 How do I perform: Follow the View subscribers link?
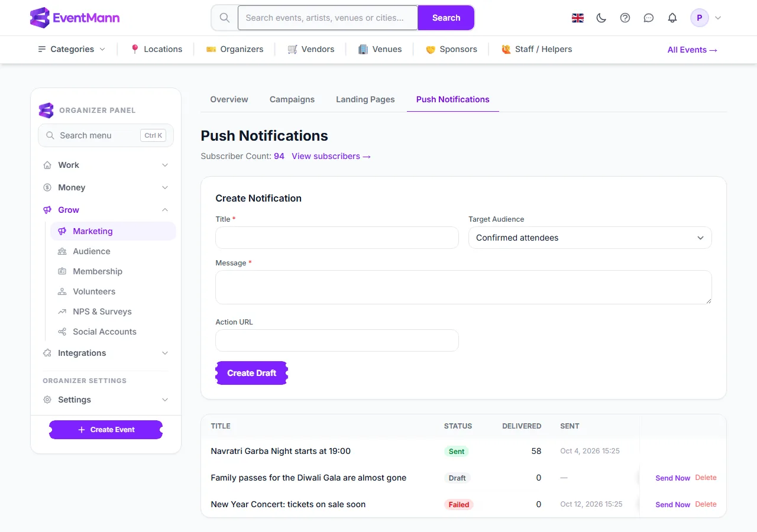331,156
